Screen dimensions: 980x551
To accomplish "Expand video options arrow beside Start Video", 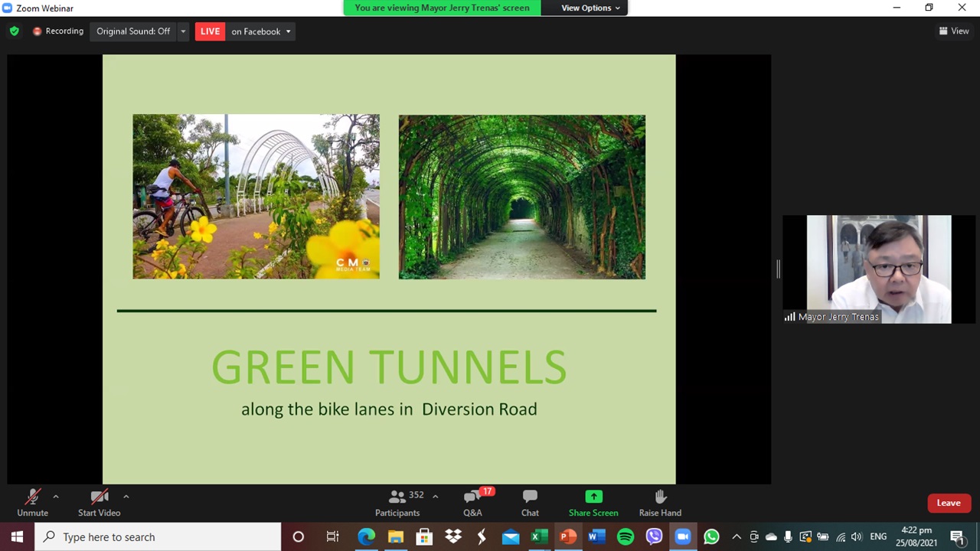I will click(x=126, y=497).
